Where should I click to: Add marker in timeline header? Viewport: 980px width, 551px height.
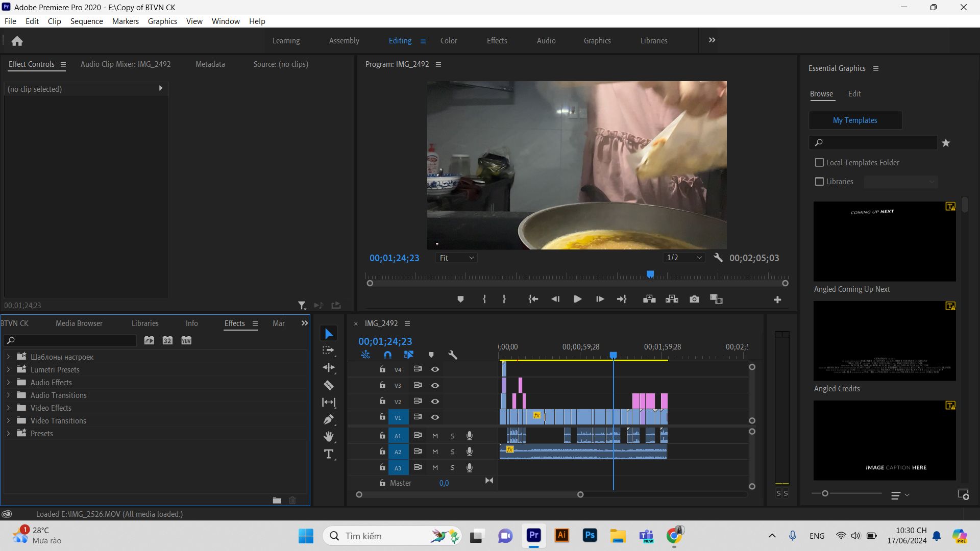pyautogui.click(x=431, y=355)
